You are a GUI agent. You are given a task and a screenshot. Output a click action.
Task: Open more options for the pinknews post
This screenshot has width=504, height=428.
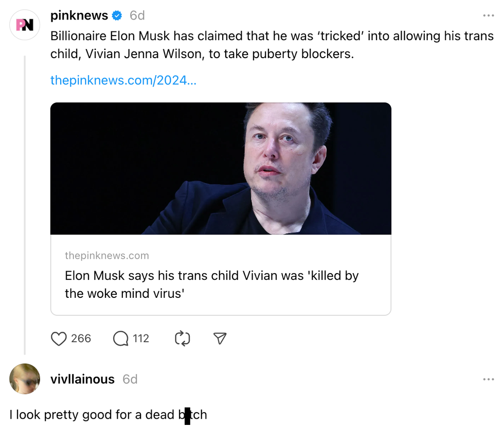point(488,16)
